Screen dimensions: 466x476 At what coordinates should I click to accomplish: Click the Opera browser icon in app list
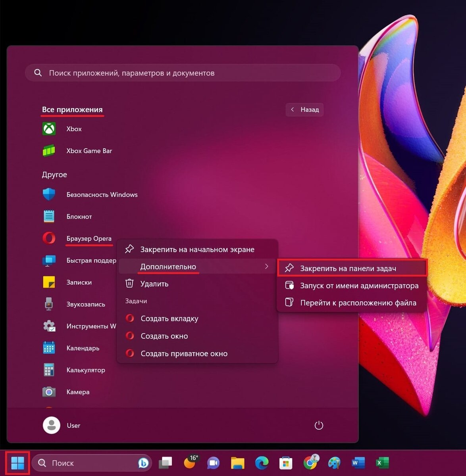pos(49,238)
